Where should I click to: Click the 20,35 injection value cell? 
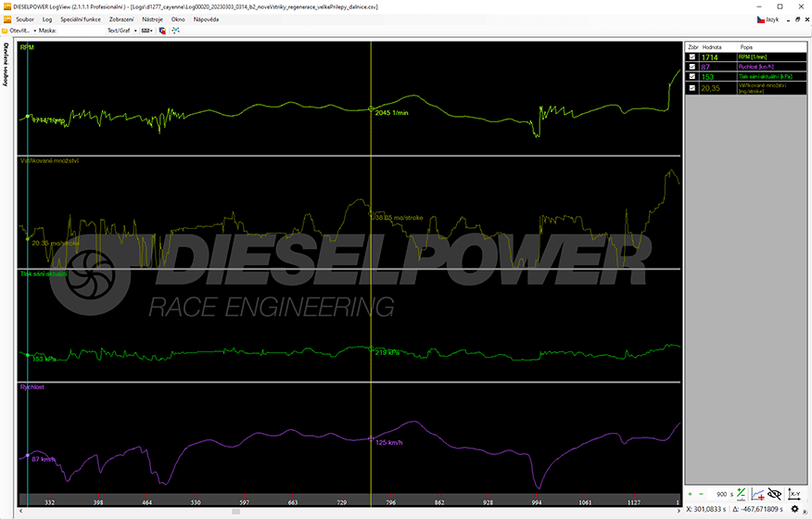click(x=718, y=88)
